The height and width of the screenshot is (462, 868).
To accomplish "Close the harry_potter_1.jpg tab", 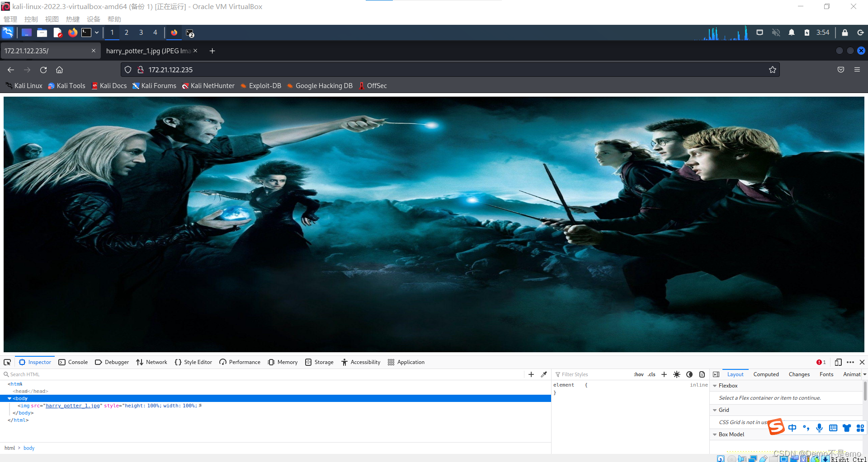I will coord(195,51).
